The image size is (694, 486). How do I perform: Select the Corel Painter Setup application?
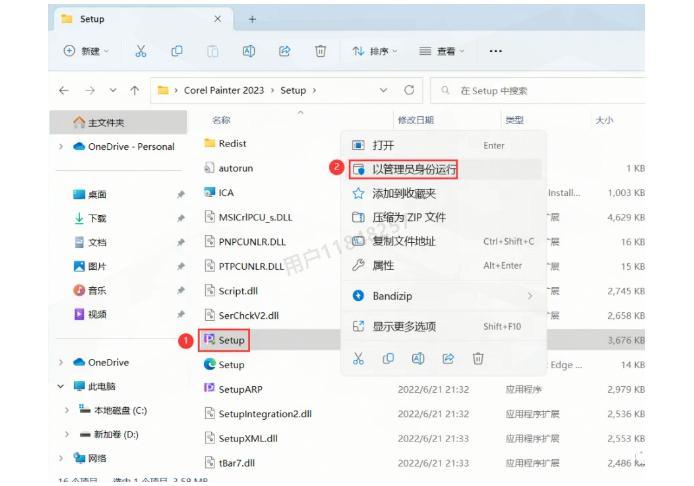point(224,340)
